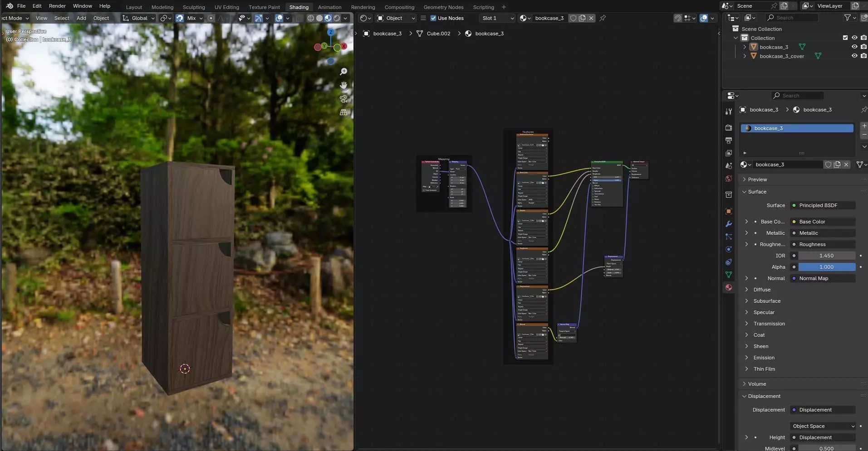Open the Object properties tab
This screenshot has width=868, height=451.
[x=729, y=211]
